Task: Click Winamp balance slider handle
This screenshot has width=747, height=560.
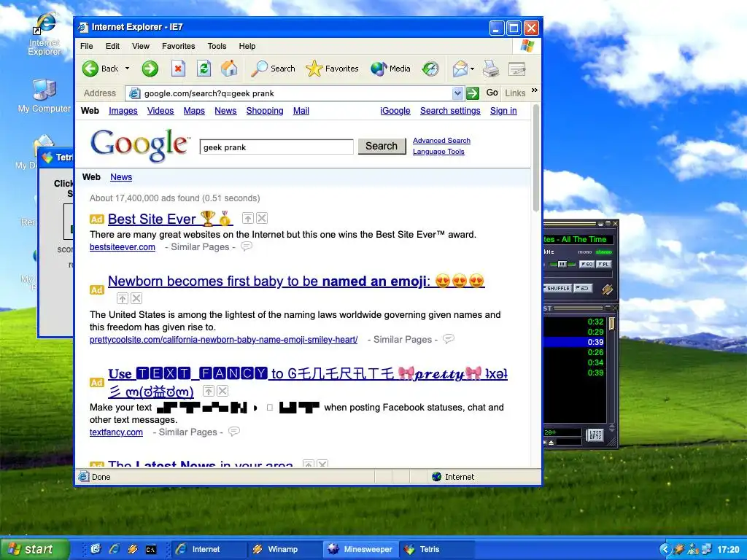Action: (x=562, y=264)
